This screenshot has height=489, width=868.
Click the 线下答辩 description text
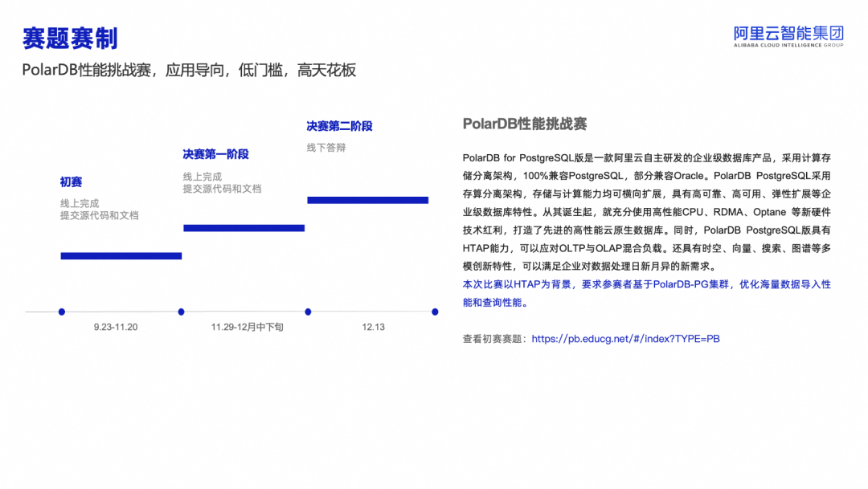326,148
